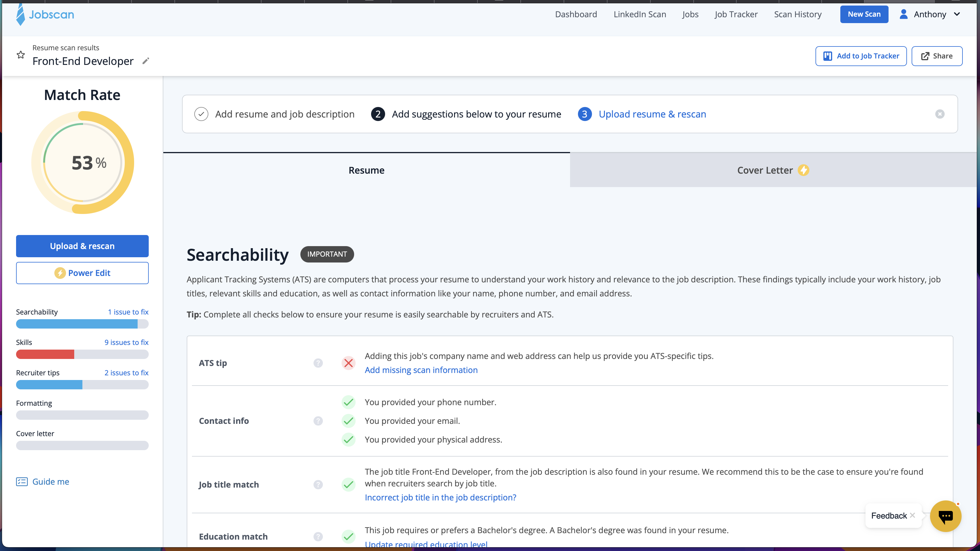Screen dimensions: 980x551
Task: Click the Recruiter tips progress bar
Action: pos(82,385)
